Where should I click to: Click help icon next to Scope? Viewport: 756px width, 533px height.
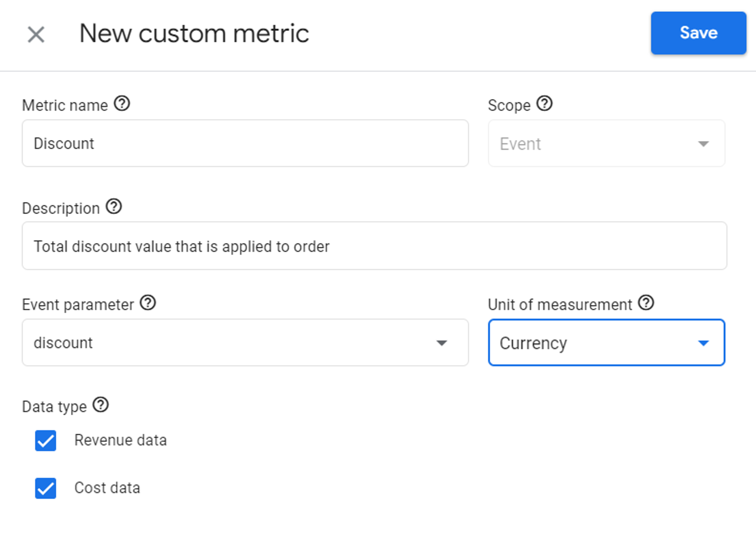tap(544, 104)
